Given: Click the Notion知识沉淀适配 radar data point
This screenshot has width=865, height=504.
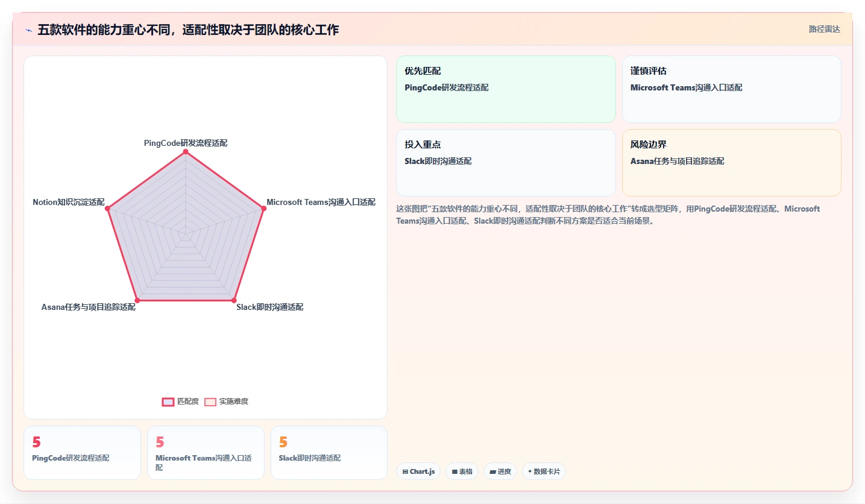Looking at the screenshot, I should (x=107, y=209).
